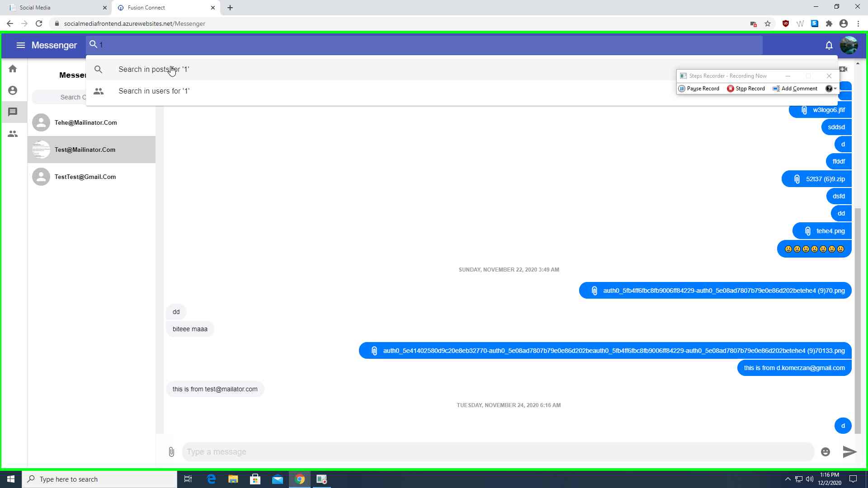The height and width of the screenshot is (488, 868).
Task: Go to Home in sidebar
Action: pyautogui.click(x=13, y=69)
